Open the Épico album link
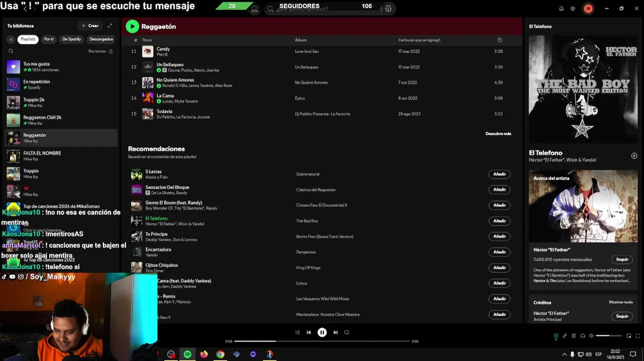The height and width of the screenshot is (361, 644). pos(300,98)
